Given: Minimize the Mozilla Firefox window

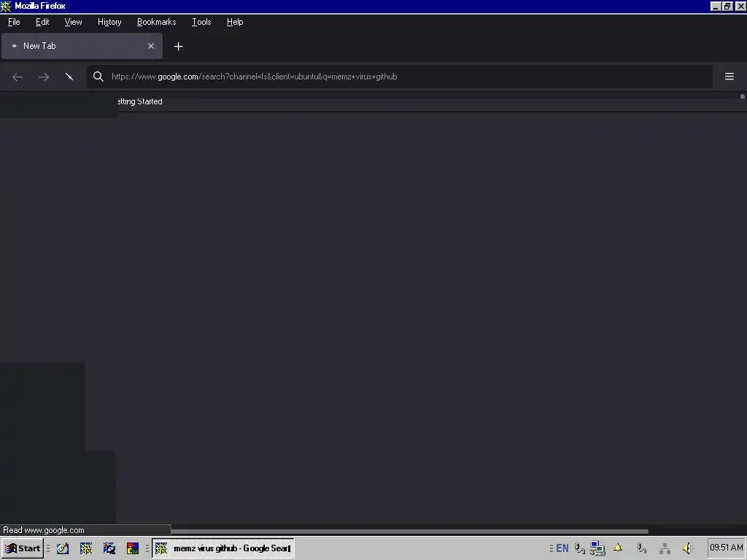Looking at the screenshot, I should (716, 6).
